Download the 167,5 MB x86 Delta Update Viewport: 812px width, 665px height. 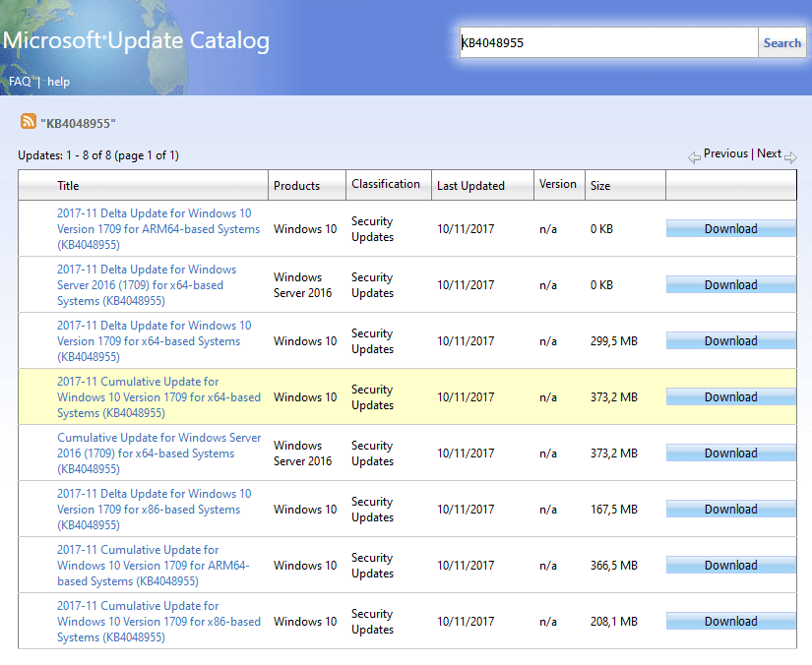point(730,510)
